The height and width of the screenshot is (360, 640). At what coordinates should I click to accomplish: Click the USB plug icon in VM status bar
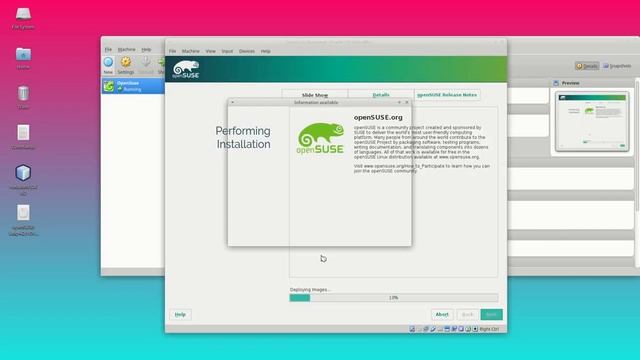point(433,329)
